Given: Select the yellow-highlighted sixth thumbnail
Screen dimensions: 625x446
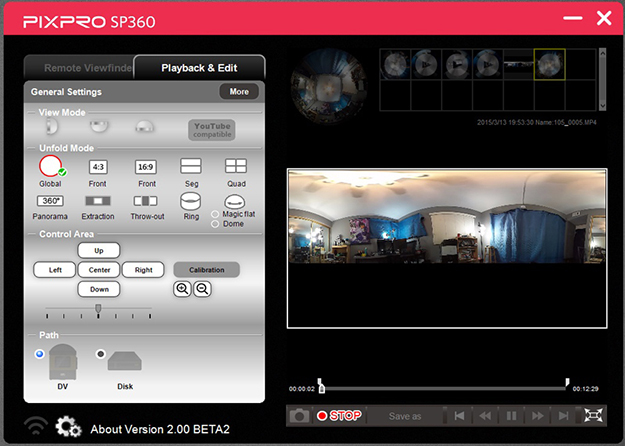Looking at the screenshot, I should (549, 65).
